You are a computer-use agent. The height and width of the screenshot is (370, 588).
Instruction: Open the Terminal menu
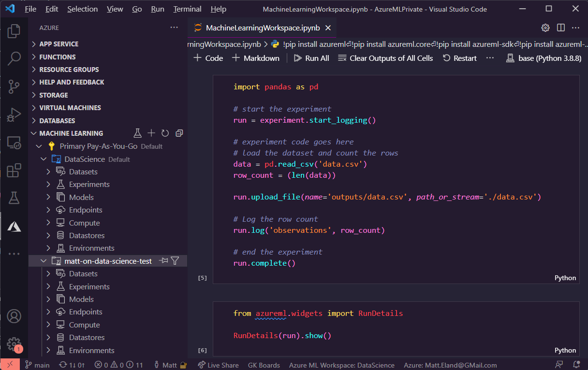(x=187, y=9)
